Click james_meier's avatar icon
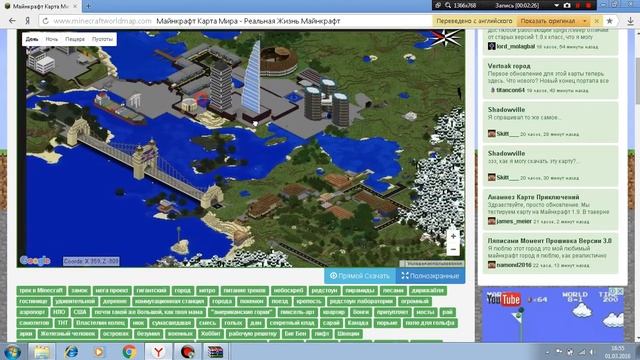Image resolution: width=640 pixels, height=360 pixels. pyautogui.click(x=491, y=221)
